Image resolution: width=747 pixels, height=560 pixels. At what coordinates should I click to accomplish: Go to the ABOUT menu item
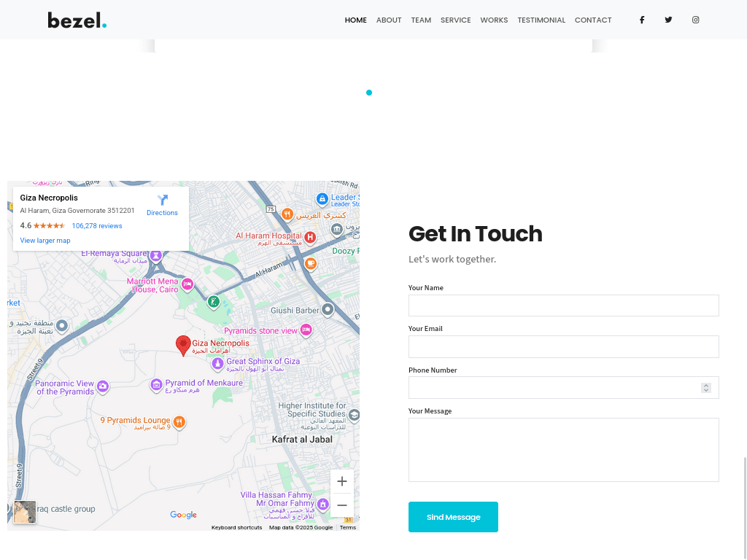389,20
